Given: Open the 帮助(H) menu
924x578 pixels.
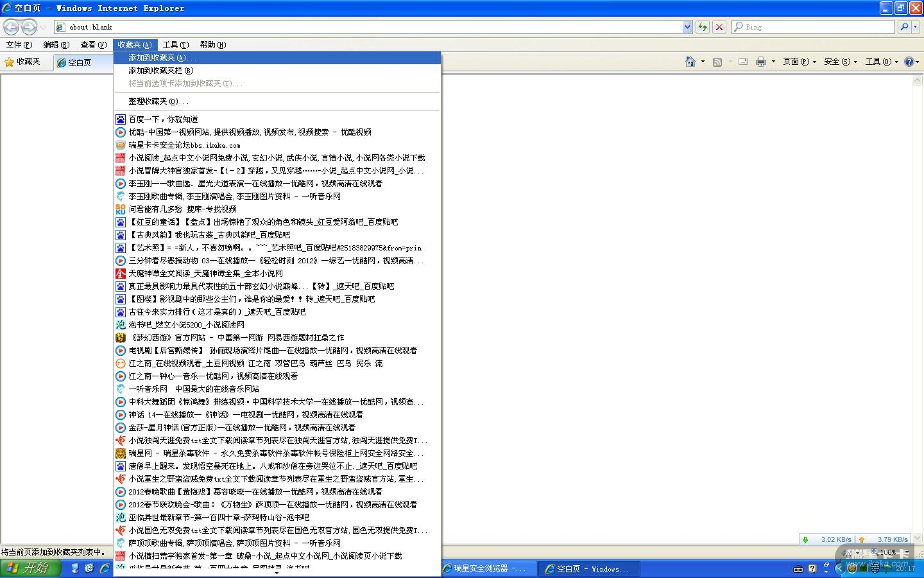Looking at the screenshot, I should 212,45.
